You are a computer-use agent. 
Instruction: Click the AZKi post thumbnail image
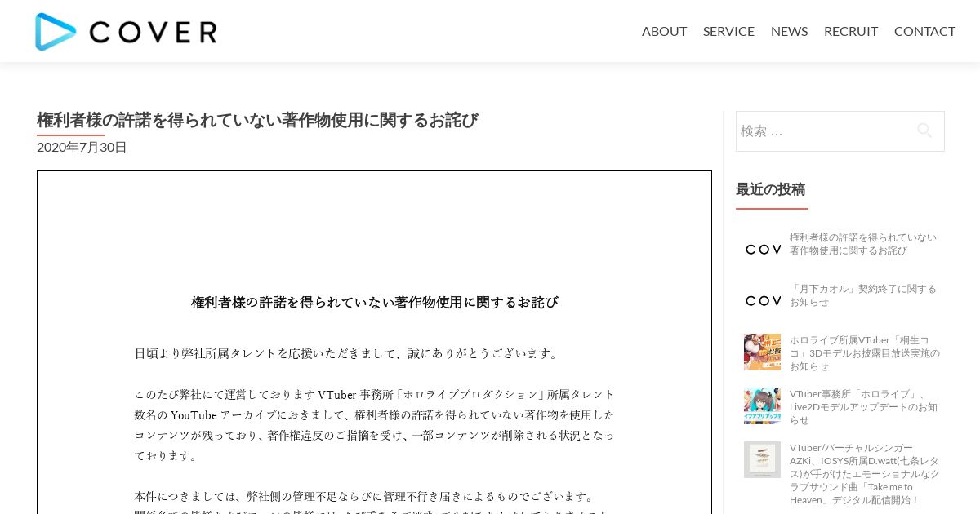pyautogui.click(x=762, y=459)
